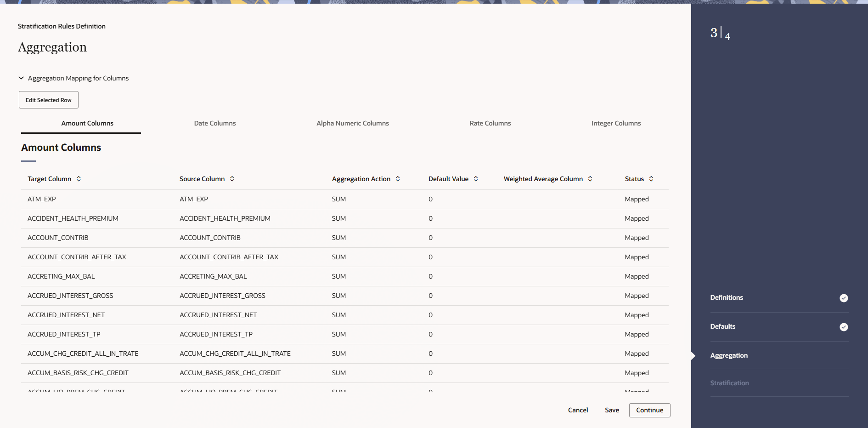868x428 pixels.
Task: Open the Integer Columns tab
Action: (616, 123)
